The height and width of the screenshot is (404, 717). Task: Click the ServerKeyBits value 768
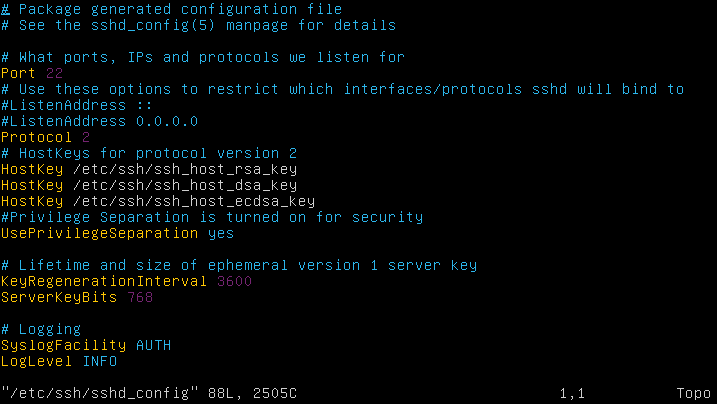click(x=140, y=297)
